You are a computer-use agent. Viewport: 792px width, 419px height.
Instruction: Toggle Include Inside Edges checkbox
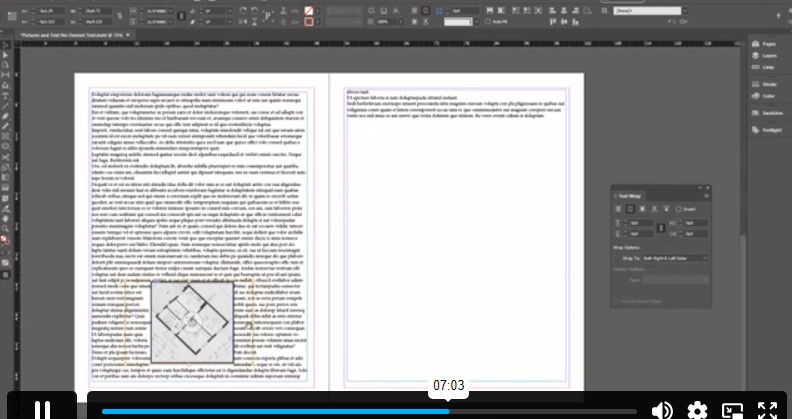[616, 301]
